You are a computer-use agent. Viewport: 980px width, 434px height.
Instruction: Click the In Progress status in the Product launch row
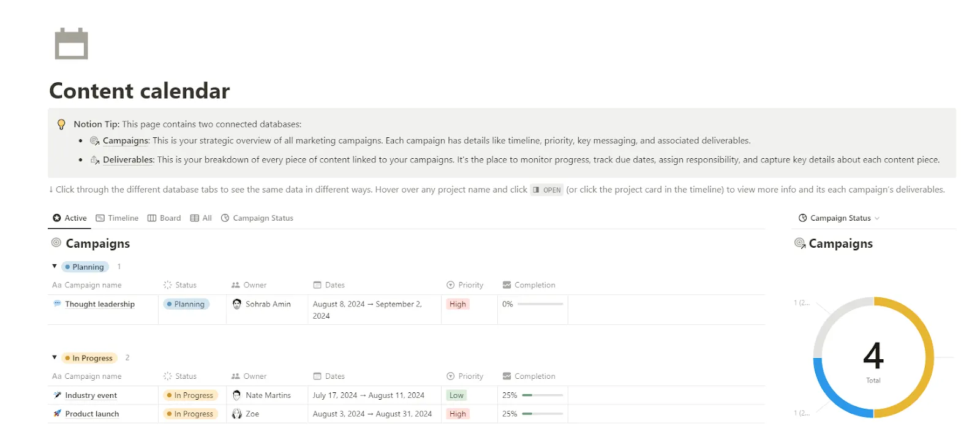coord(190,414)
